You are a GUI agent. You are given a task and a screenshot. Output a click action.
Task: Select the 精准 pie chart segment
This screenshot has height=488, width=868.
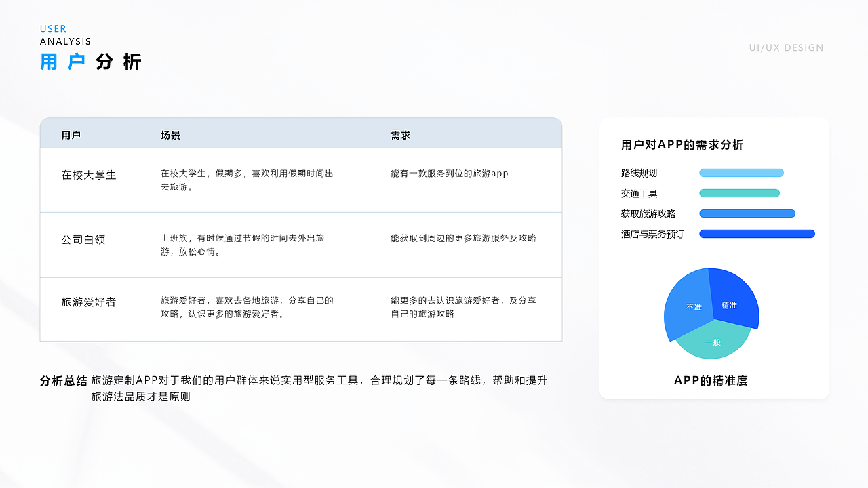click(x=729, y=305)
